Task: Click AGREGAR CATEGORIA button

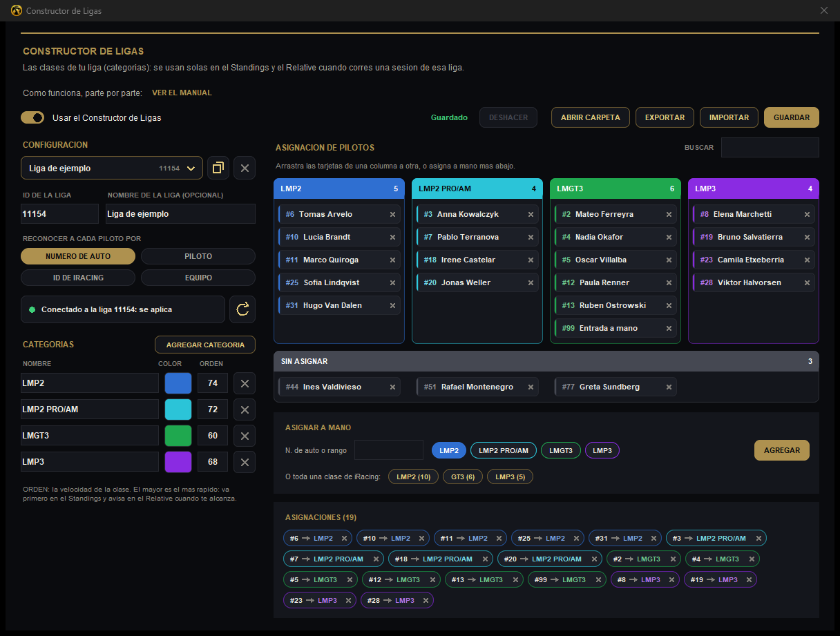Action: click(205, 345)
